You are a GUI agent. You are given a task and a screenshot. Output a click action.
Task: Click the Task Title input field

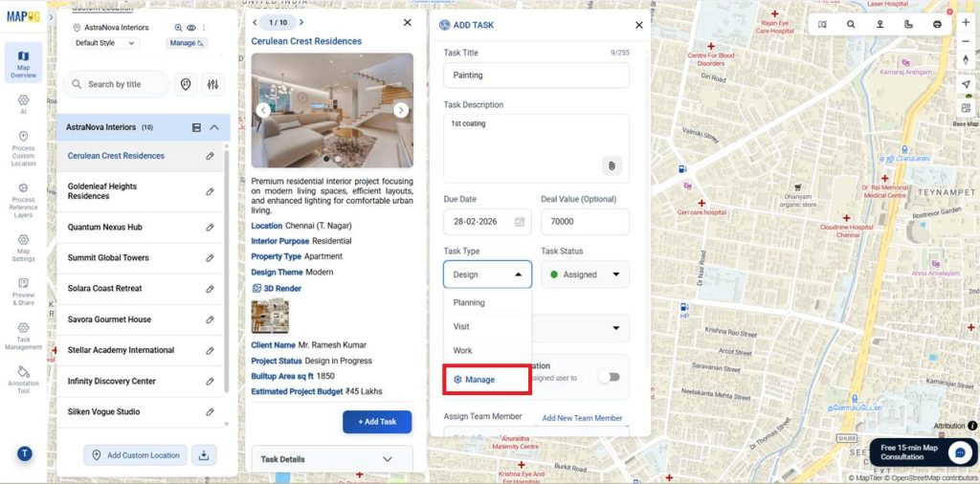536,75
